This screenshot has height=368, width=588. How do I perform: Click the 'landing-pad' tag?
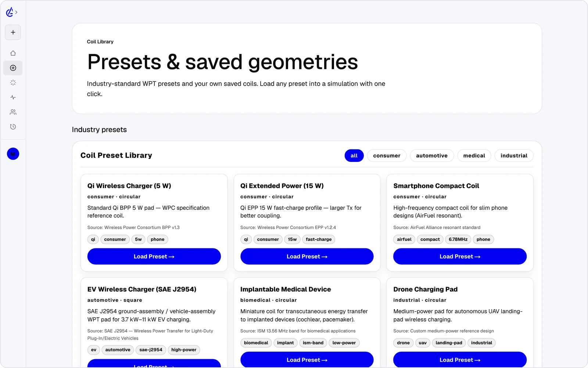tap(449, 343)
